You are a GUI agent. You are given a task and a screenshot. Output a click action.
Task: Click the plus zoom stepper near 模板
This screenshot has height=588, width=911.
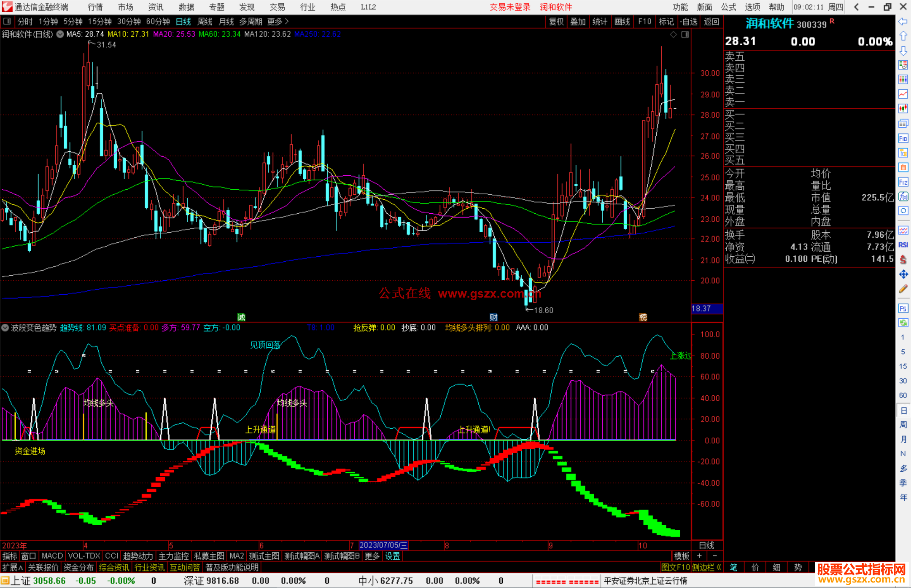pos(699,556)
